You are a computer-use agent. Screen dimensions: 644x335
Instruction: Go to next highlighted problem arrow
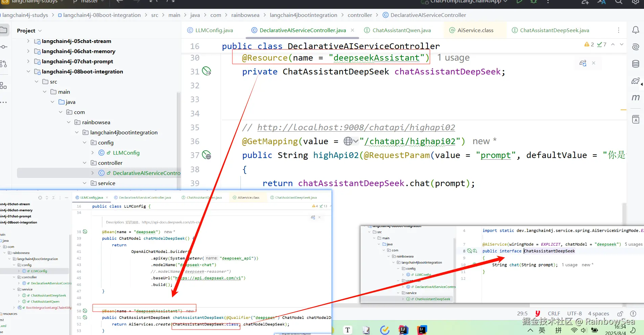622,44
